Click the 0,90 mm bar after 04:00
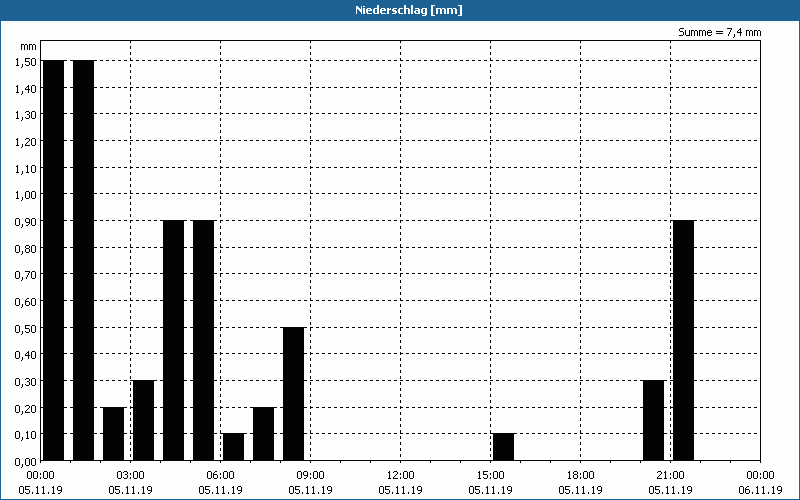800x500 pixels. (173, 340)
